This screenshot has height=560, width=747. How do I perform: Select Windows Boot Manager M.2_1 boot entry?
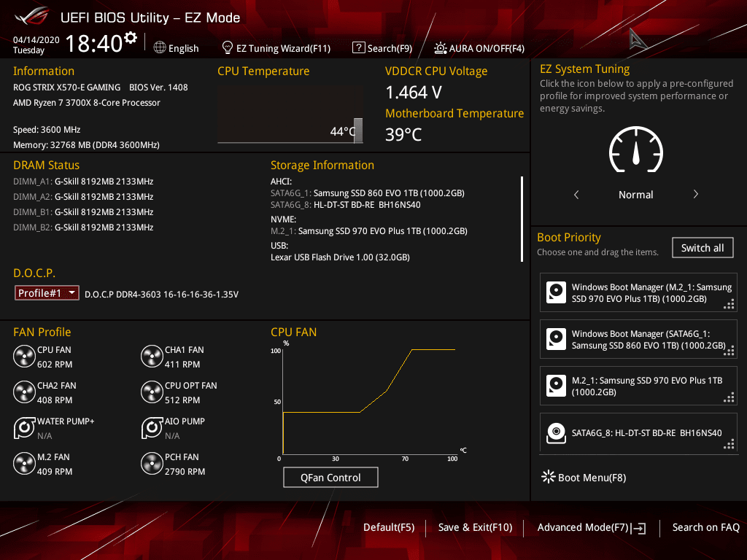(638, 292)
